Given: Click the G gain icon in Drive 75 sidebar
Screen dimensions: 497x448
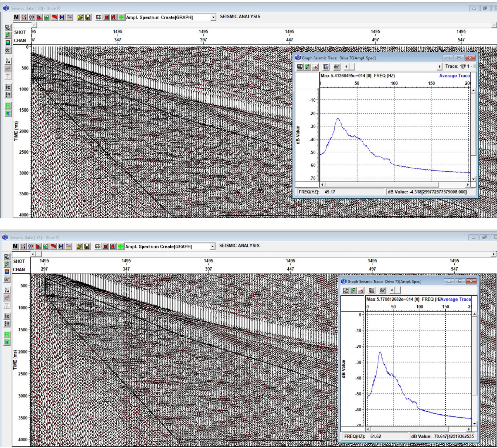Looking at the screenshot, I should click(7, 316).
